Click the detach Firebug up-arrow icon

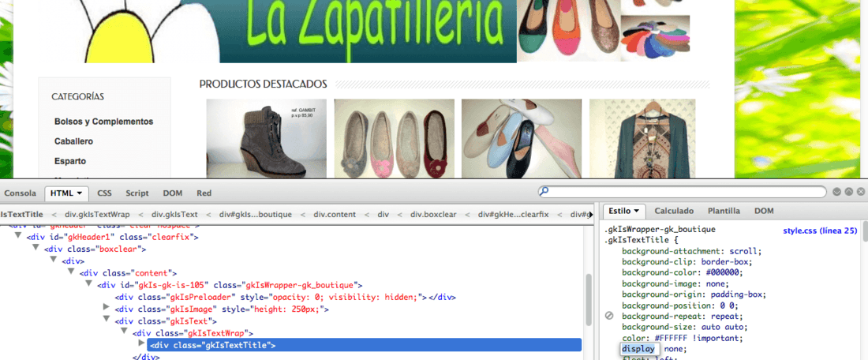tap(849, 192)
